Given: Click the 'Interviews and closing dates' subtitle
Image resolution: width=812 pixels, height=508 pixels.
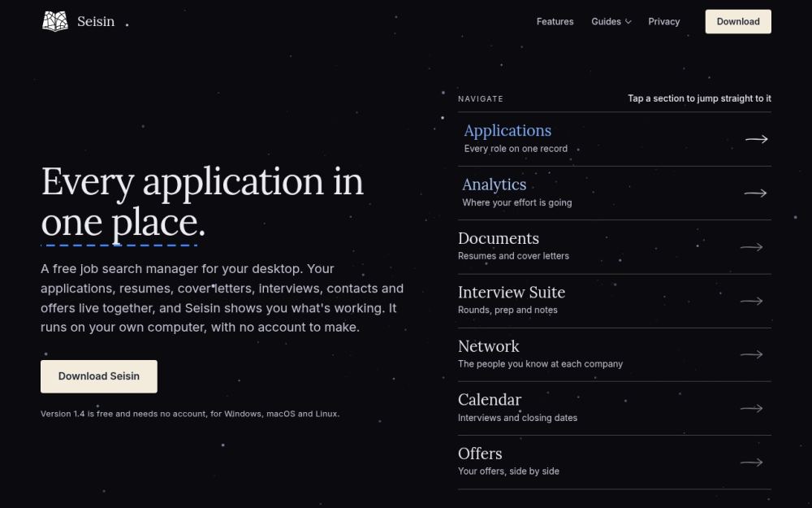Looking at the screenshot, I should 517,418.
